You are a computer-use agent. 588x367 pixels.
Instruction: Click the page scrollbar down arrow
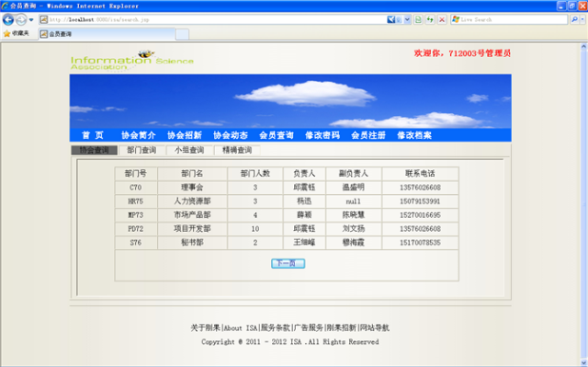point(584,363)
